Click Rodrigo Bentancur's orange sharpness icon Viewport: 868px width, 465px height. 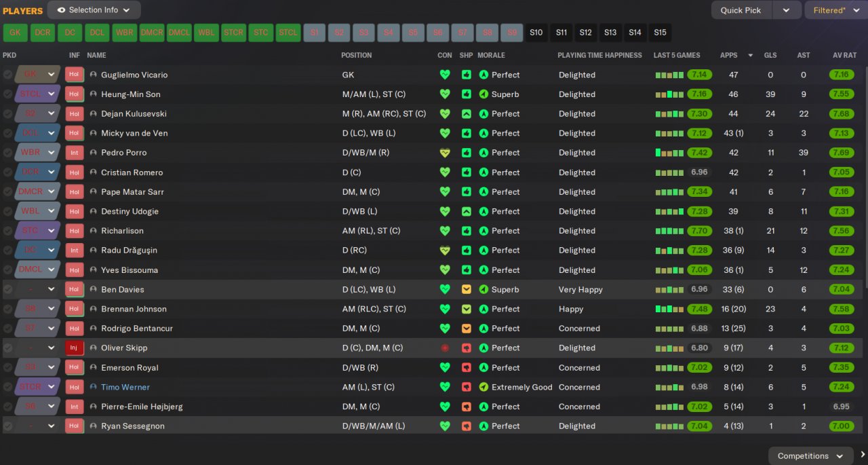pos(466,329)
